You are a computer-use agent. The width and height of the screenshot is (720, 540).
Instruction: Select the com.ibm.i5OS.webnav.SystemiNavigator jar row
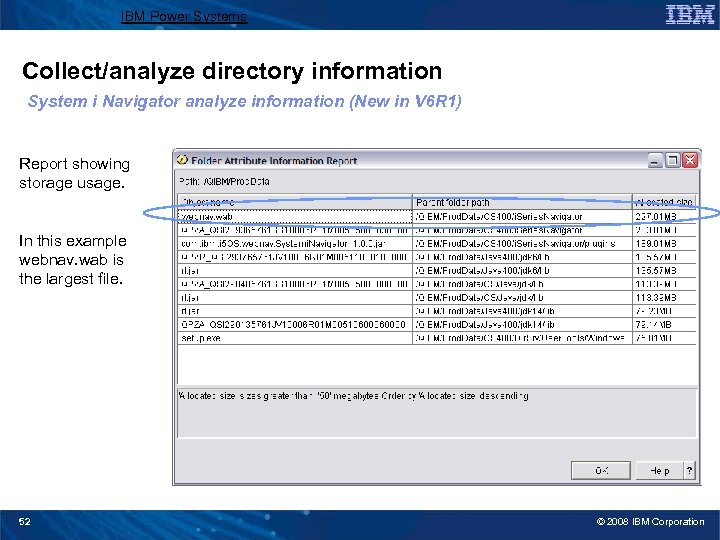437,243
